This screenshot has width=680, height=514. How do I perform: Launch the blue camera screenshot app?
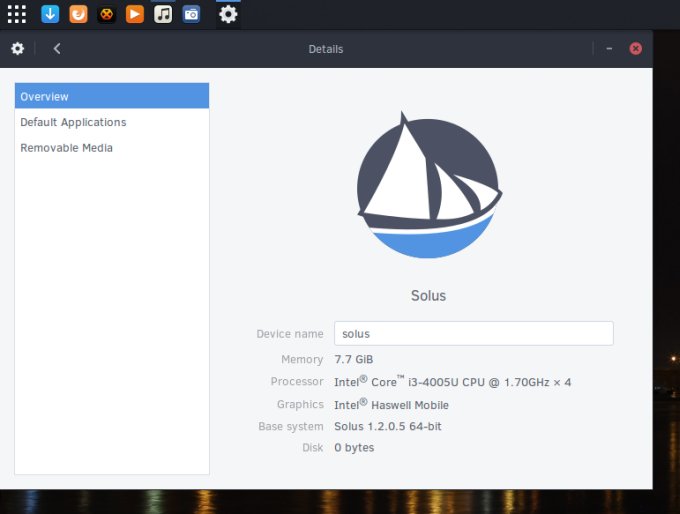coord(191,14)
